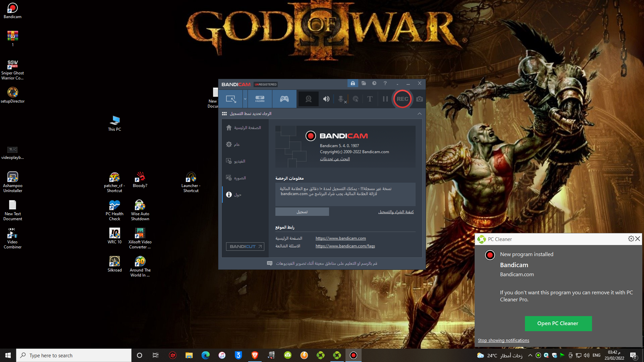Toggle microphone recording

click(x=341, y=99)
